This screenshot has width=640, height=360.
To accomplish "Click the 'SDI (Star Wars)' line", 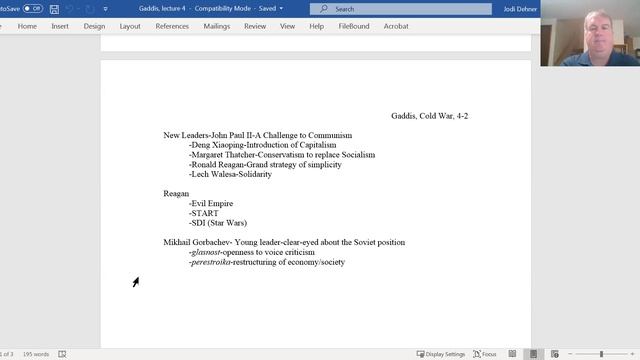I will click(218, 223).
